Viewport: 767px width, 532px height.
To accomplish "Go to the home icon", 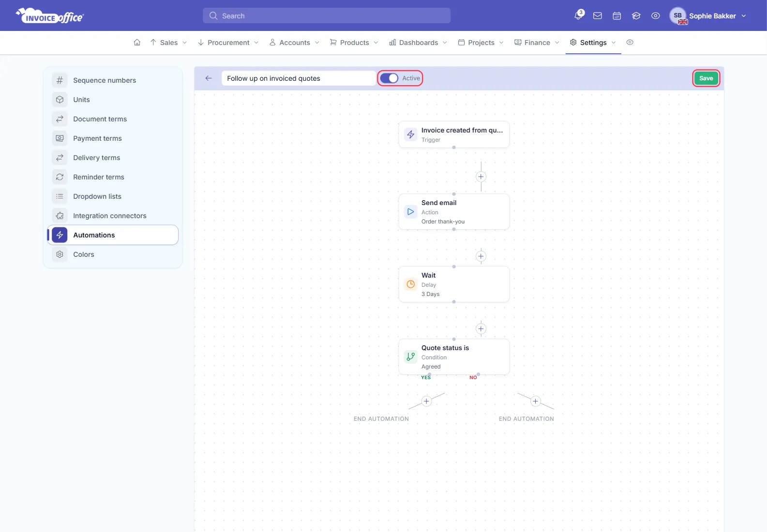I will pyautogui.click(x=137, y=43).
